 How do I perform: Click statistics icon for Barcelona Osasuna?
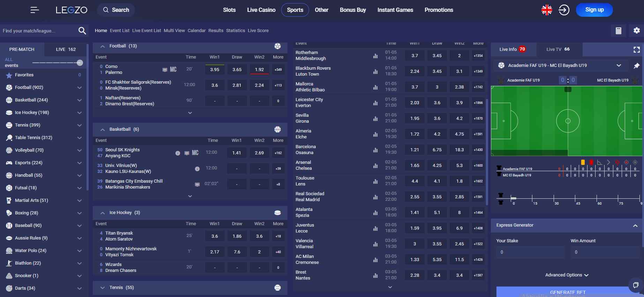click(x=375, y=150)
